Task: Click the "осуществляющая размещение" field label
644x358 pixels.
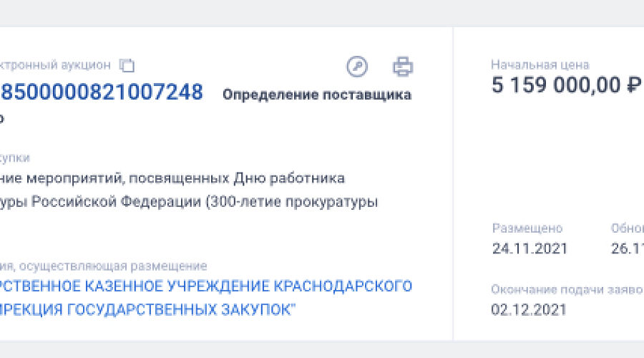Action: (104, 266)
